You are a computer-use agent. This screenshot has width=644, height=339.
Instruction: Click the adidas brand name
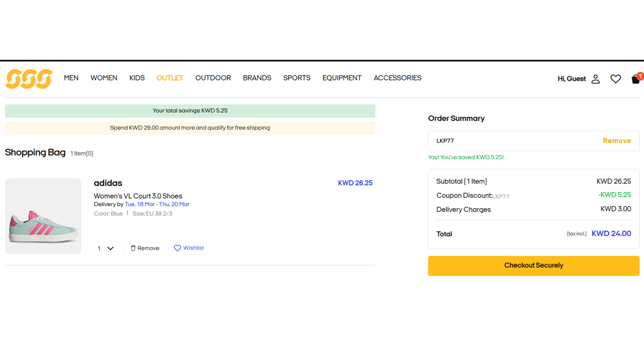108,183
